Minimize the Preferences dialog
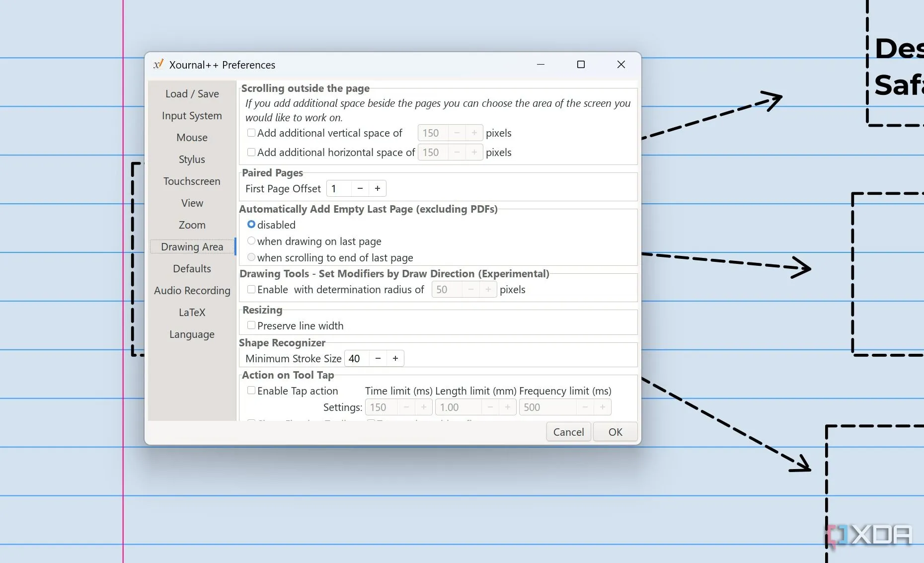The width and height of the screenshot is (924, 563). coord(541,65)
